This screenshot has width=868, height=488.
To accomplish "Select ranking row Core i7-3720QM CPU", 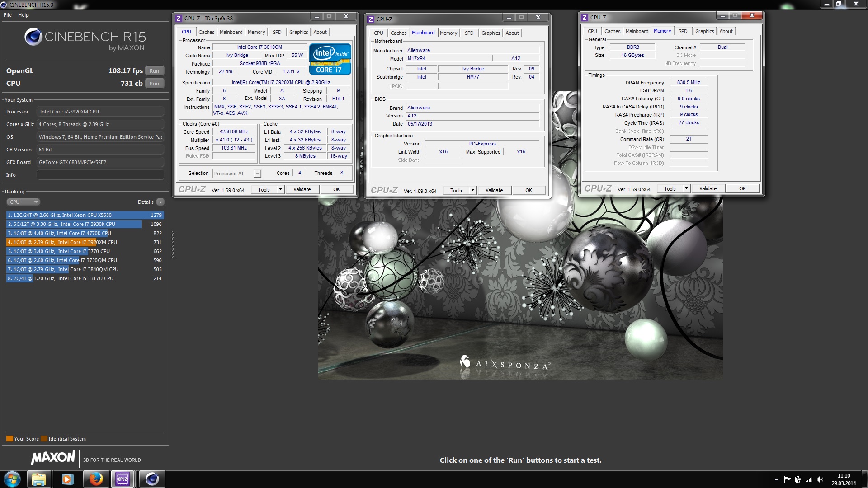I will pos(85,260).
